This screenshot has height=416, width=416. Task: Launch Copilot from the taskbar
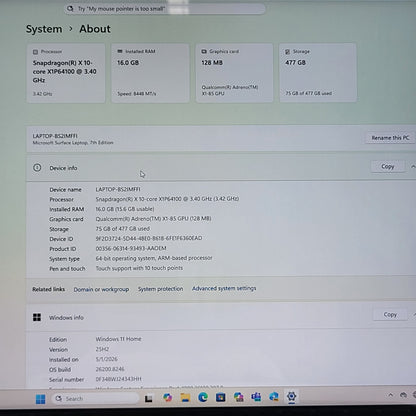168,397
